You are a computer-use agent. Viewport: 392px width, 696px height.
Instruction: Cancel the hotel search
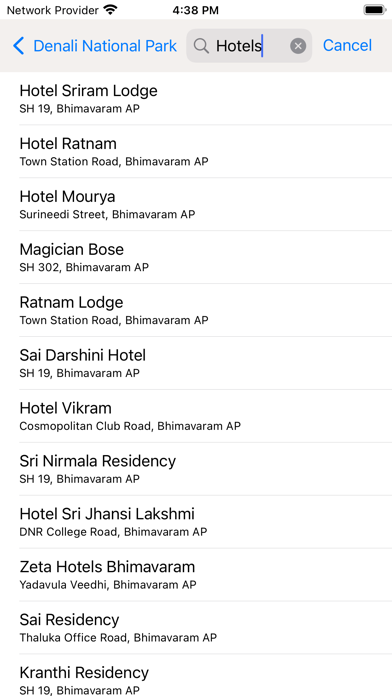pyautogui.click(x=347, y=46)
